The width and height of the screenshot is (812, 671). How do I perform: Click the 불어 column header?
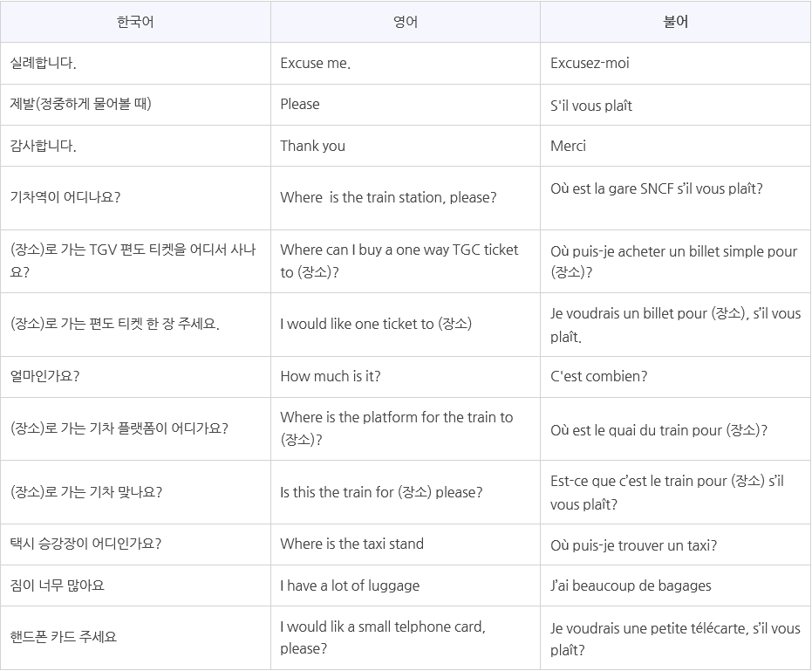coord(675,22)
